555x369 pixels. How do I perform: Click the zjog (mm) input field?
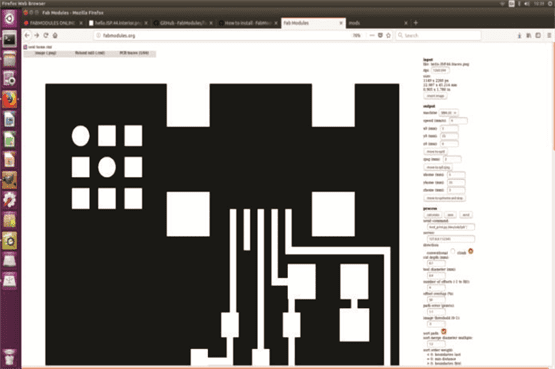tap(452, 159)
